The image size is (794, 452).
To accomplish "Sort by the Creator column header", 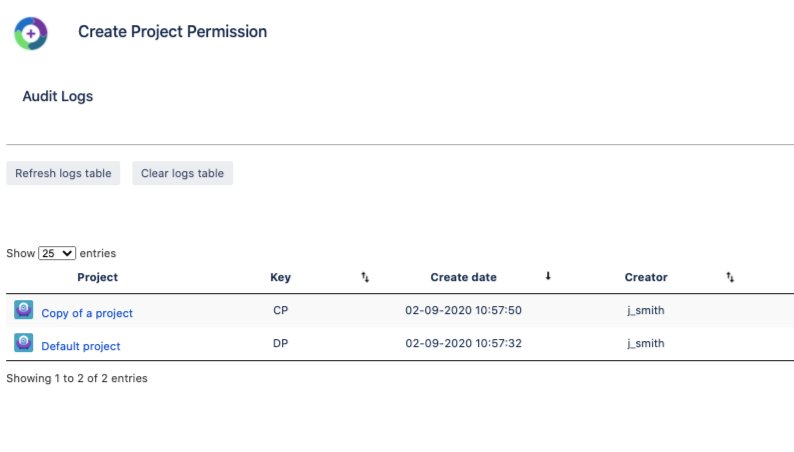I will 646,277.
